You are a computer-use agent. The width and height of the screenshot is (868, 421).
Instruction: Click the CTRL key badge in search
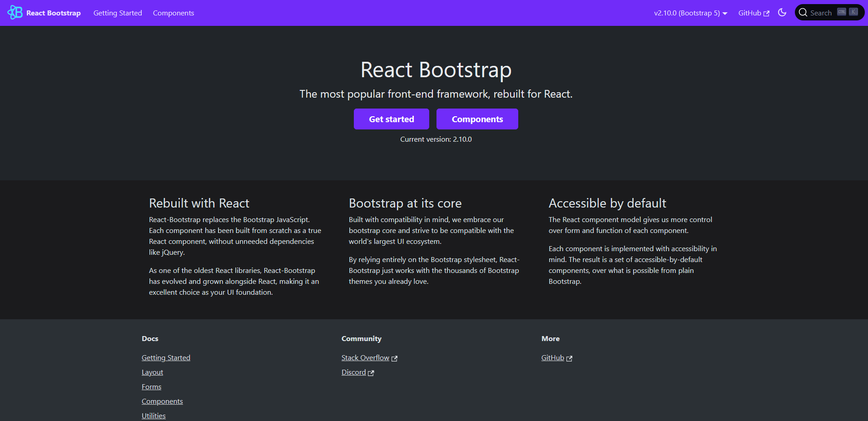(842, 12)
